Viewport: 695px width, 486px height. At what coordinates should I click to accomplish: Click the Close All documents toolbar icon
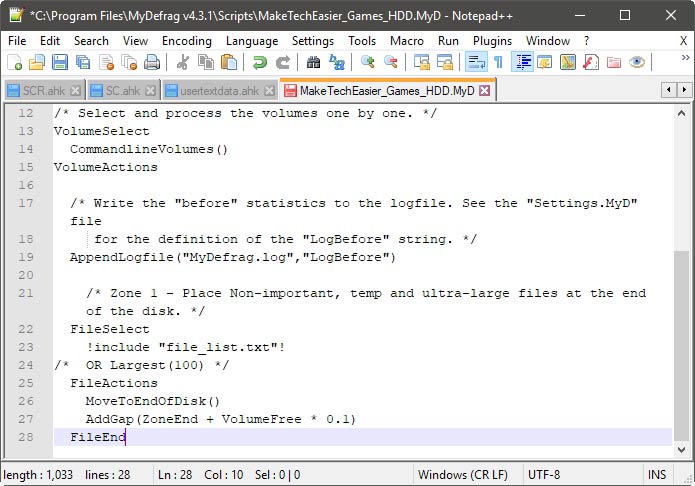(x=129, y=63)
